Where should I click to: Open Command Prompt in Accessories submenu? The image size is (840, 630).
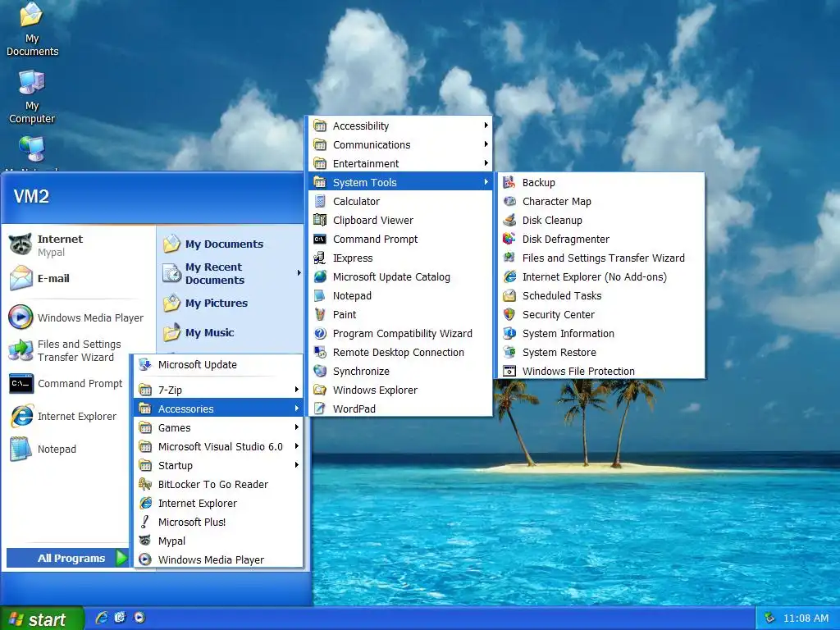click(400, 239)
